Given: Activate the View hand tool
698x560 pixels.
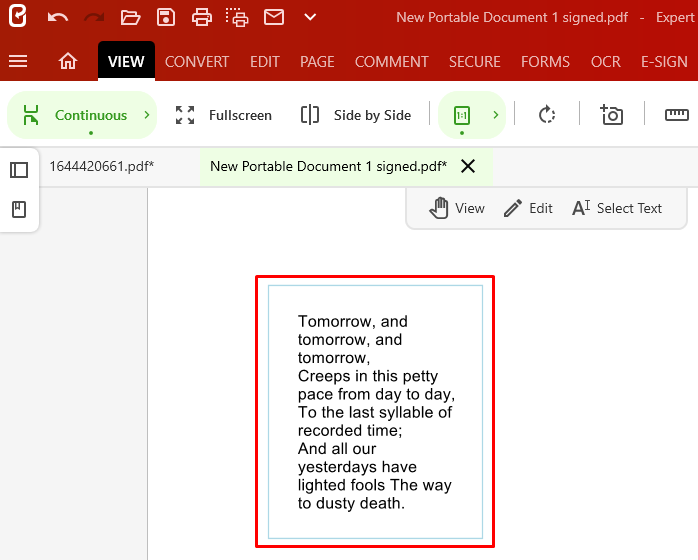Looking at the screenshot, I should (x=457, y=208).
